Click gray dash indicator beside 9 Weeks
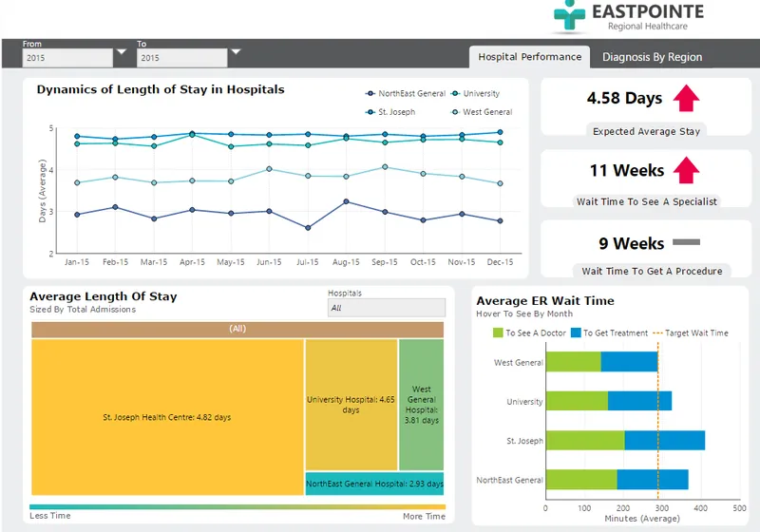This screenshot has height=532, width=760. point(686,242)
